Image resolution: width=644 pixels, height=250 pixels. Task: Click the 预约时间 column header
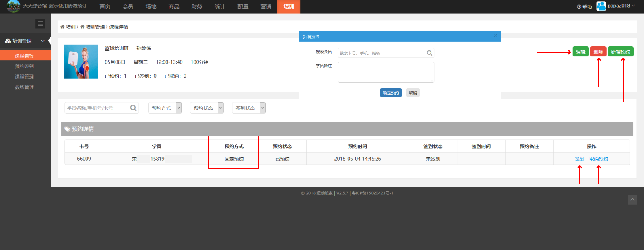[x=357, y=146]
